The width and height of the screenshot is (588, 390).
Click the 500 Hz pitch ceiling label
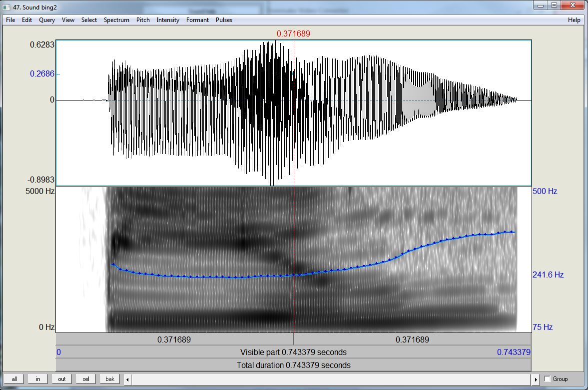pos(545,191)
